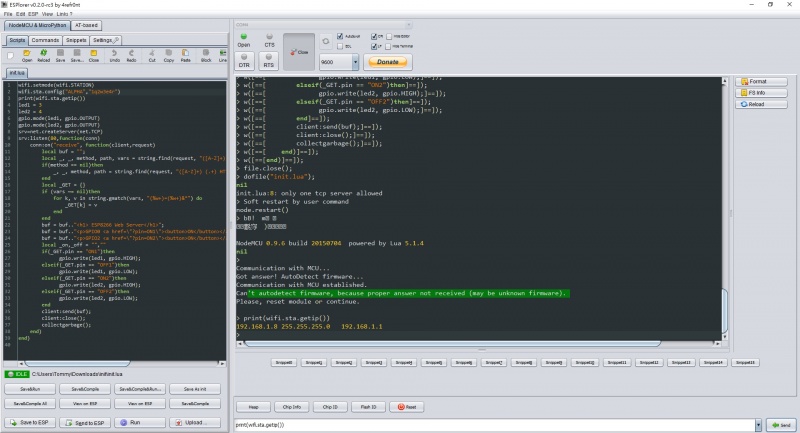Click the Heap button
Image resolution: width=800 pixels, height=433 pixels.
click(x=253, y=407)
